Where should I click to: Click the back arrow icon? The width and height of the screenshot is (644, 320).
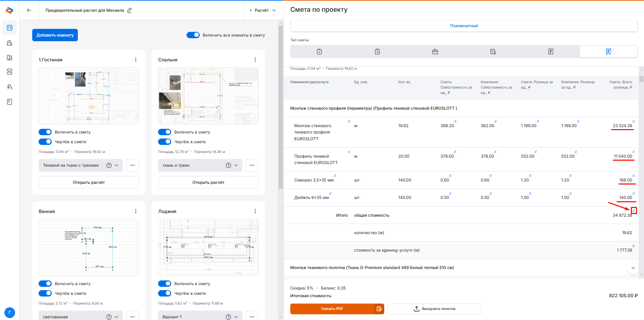click(29, 10)
